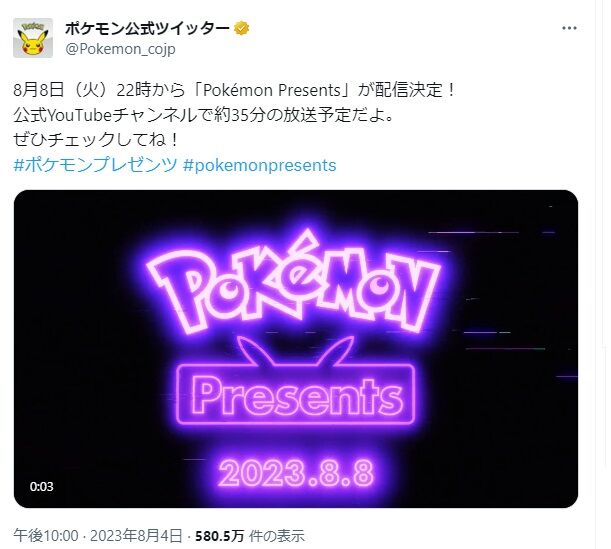Click the 2023.8.8 date in video
The image size is (611, 549).
click(296, 473)
